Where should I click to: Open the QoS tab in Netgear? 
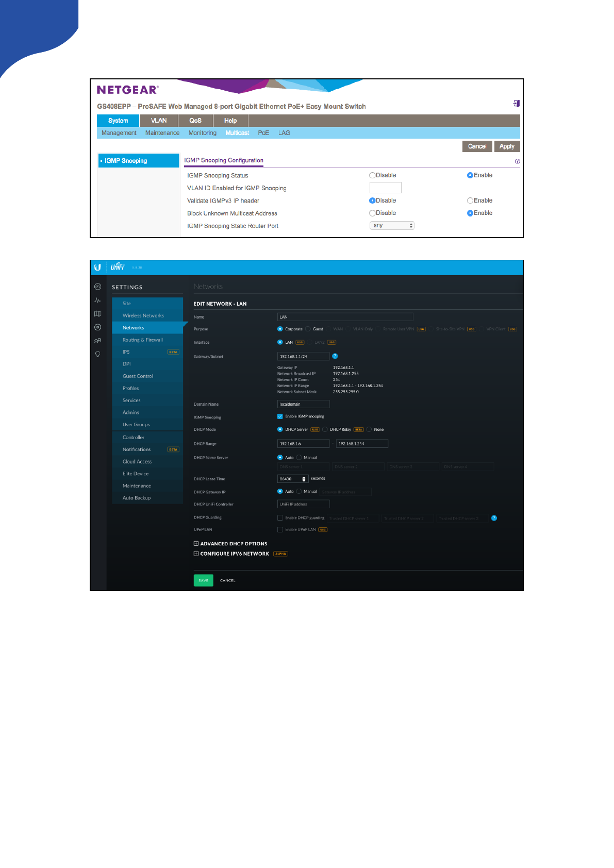coord(195,121)
